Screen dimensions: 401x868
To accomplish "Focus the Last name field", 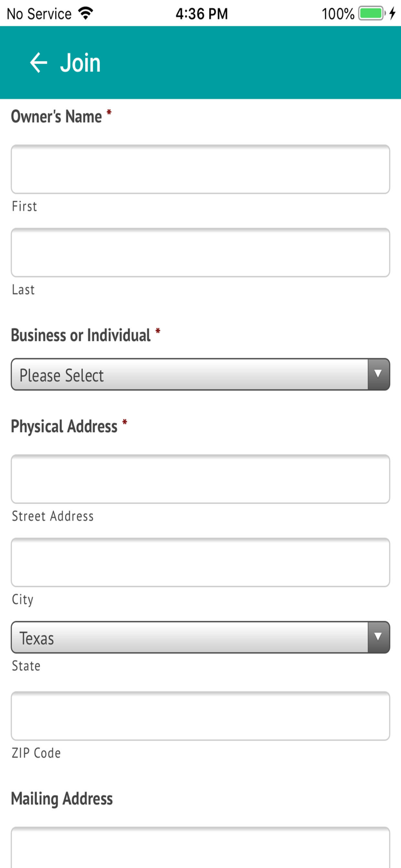I will point(200,253).
